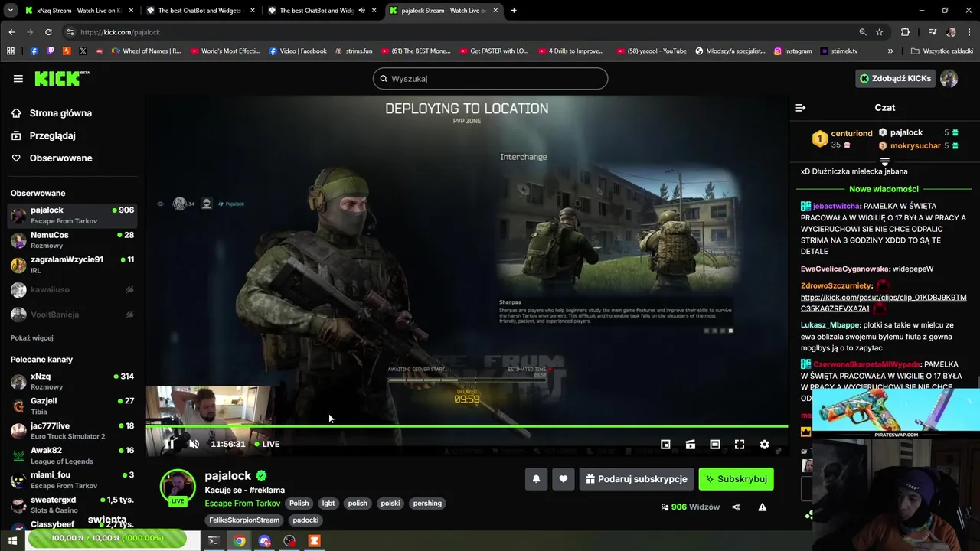Screen dimensions: 980x551
Task: Follow pajalock with the heart button
Action: coord(563,479)
